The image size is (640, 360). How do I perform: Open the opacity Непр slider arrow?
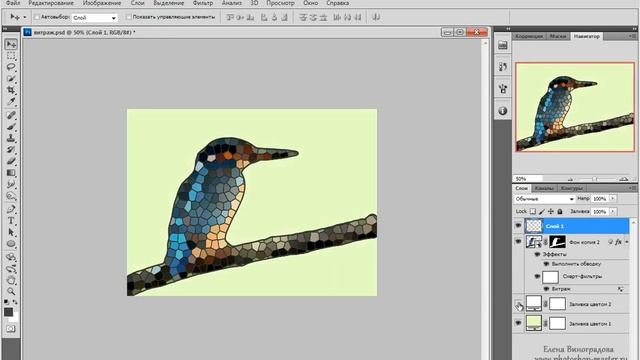(612, 198)
